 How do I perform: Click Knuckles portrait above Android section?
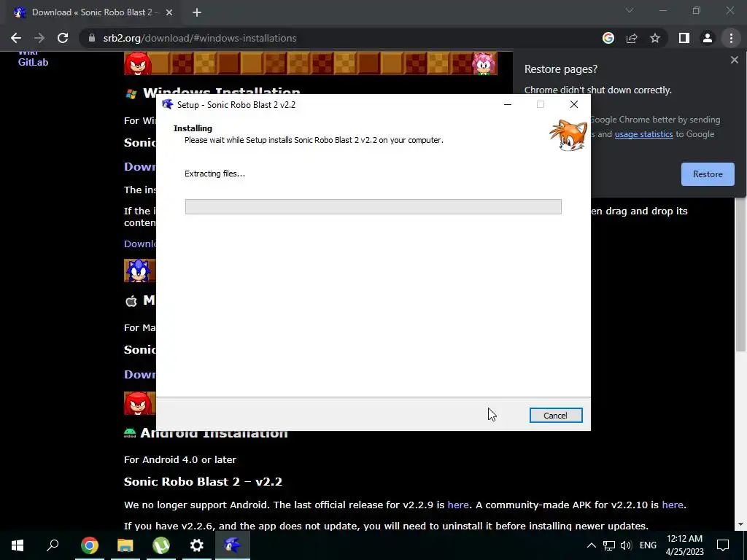[x=139, y=403]
